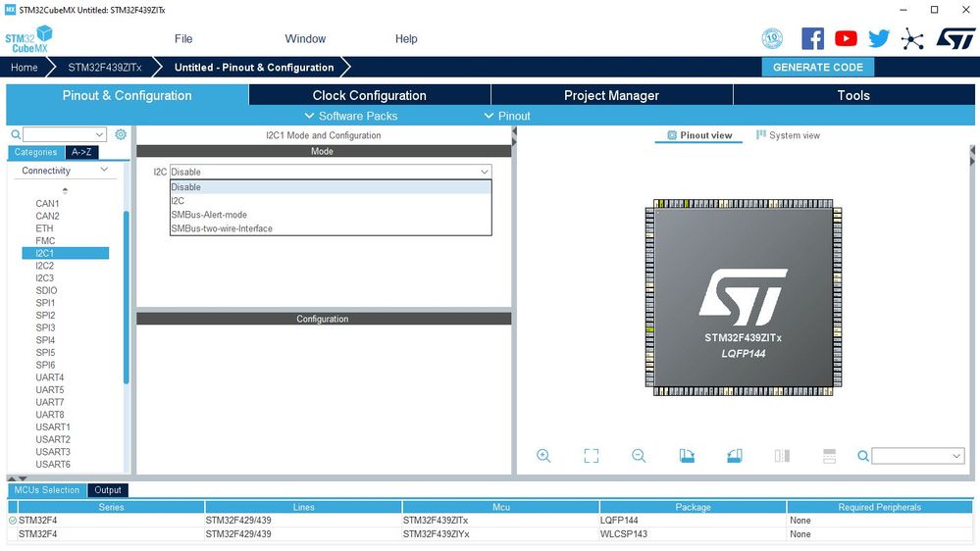Switch to Clock Configuration tab
Viewport: 980px width, 551px height.
pyautogui.click(x=370, y=95)
